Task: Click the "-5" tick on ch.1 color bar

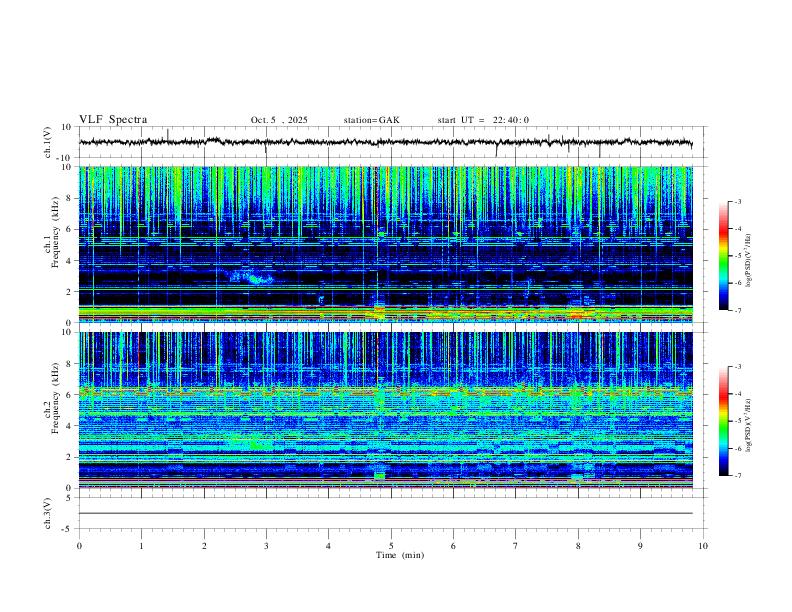Action: tap(738, 256)
